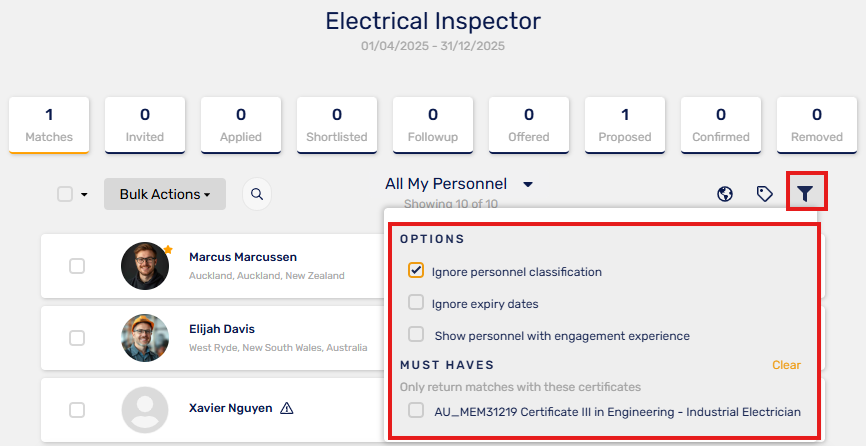
Task: Expand the Bulk Actions dropdown
Action: 165,194
